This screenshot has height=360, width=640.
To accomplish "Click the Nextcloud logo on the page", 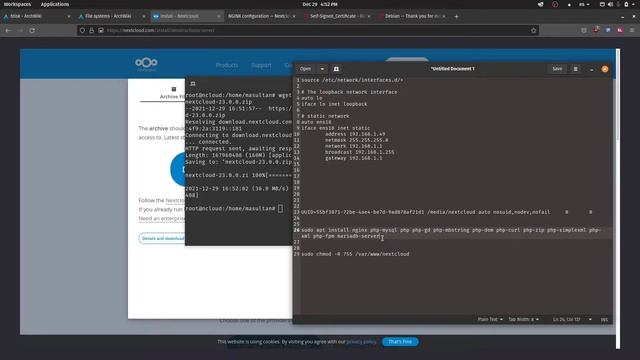I will coord(146,63).
